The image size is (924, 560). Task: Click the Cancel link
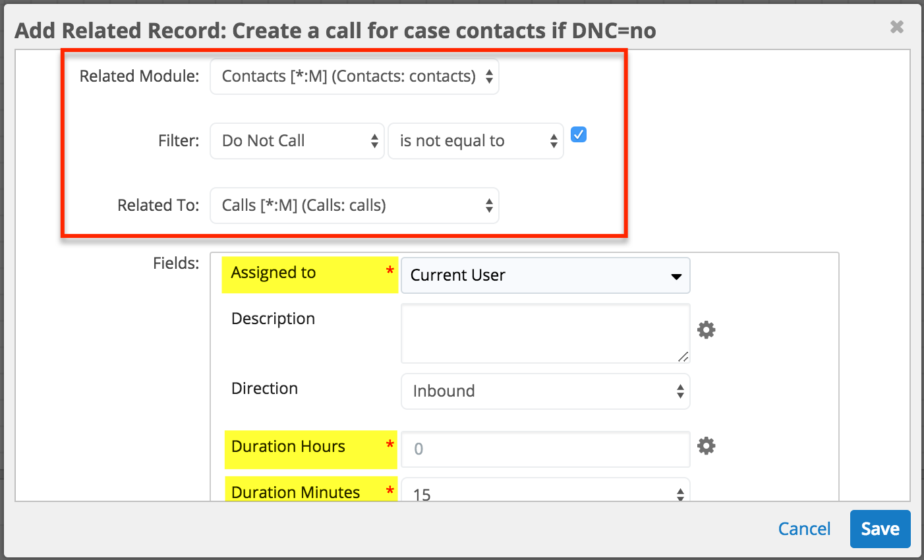[x=804, y=529]
